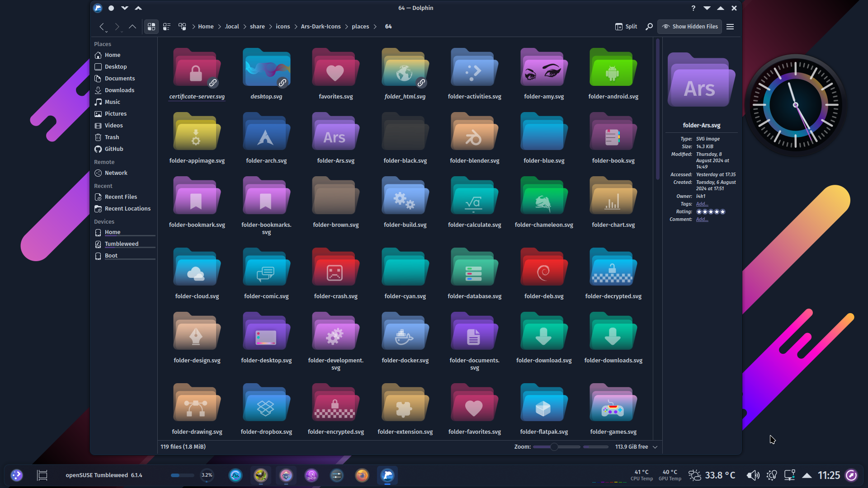Image resolution: width=868 pixels, height=488 pixels.
Task: Open the hamburger menu
Action: click(x=730, y=27)
